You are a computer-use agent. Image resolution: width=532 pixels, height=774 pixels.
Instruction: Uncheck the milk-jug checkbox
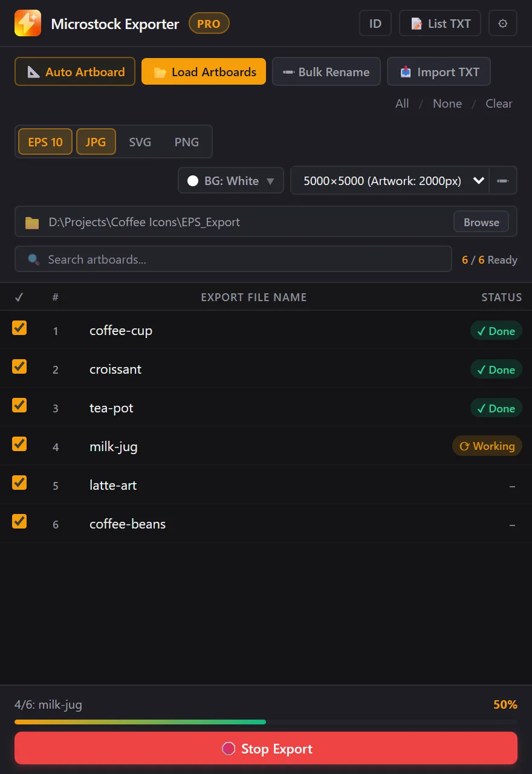pos(19,444)
